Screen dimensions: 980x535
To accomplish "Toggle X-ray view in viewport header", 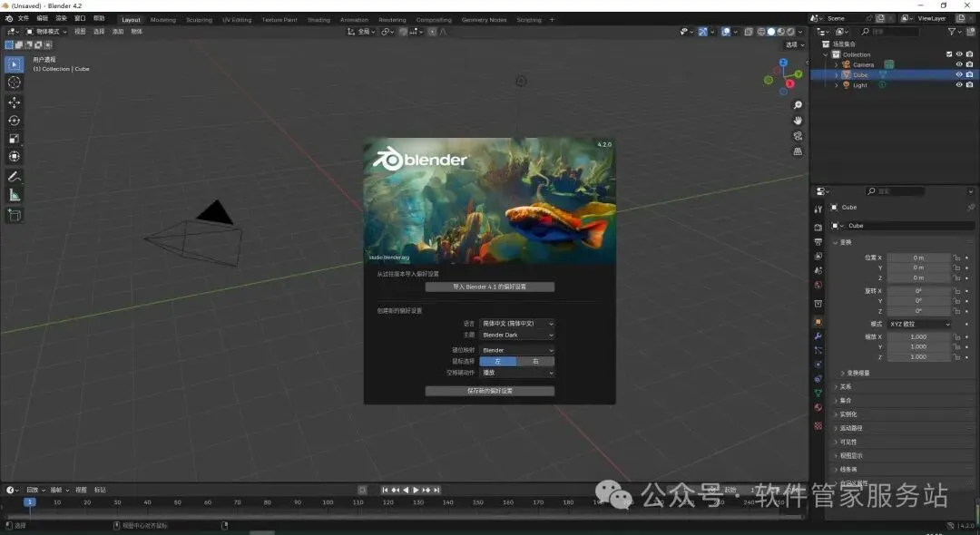I will (x=748, y=31).
